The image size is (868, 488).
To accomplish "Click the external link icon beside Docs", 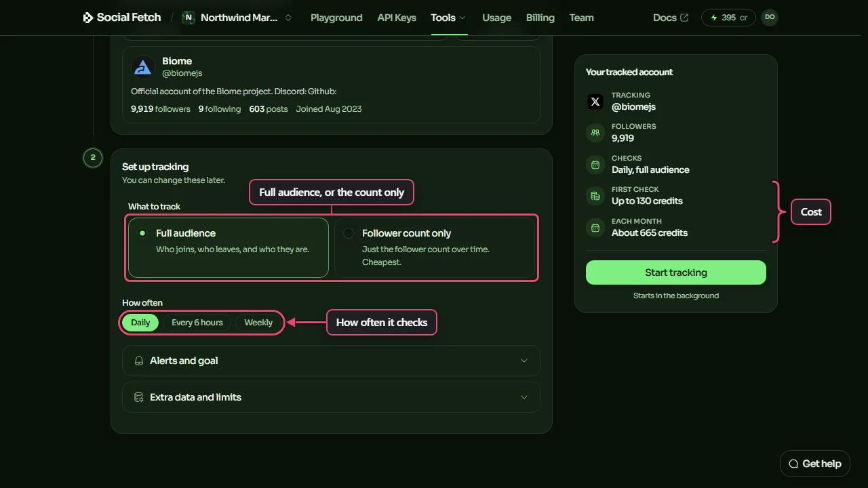I will click(684, 18).
